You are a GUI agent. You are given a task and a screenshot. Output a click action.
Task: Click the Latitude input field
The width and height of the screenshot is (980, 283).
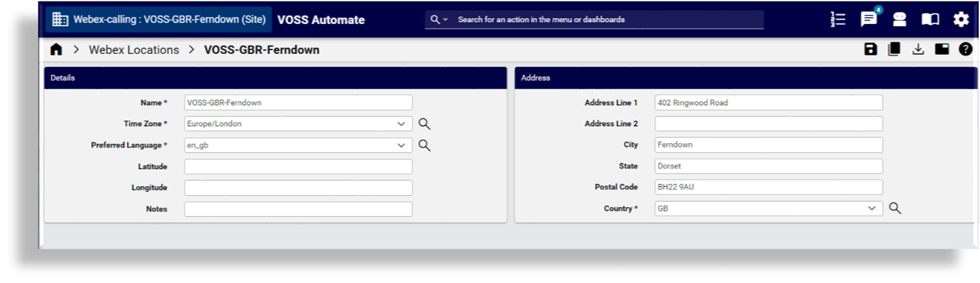click(x=298, y=167)
